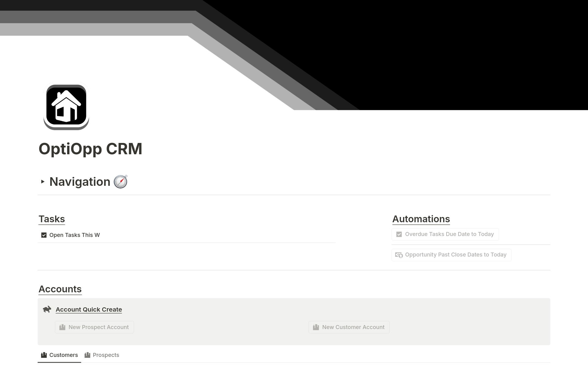Screen dimensions: 588x367
Task: Enable Opportunity Past Close Dates automation
Action: click(451, 254)
